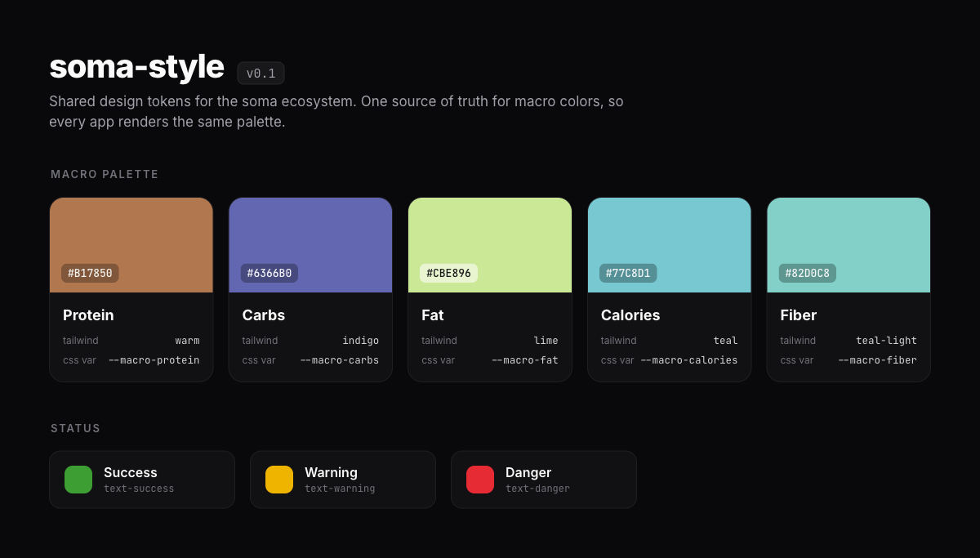Click the indigo tailwind value
Image resolution: width=980 pixels, height=558 pixels.
tap(361, 341)
